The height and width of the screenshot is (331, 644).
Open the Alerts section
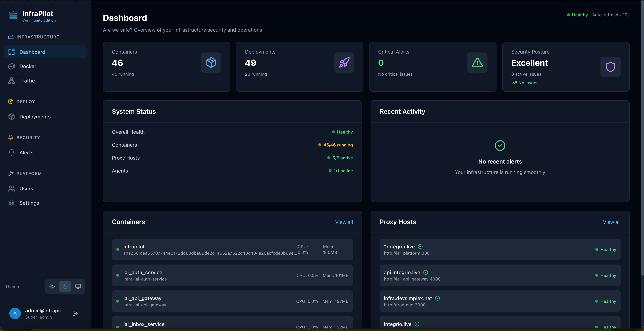(26, 153)
